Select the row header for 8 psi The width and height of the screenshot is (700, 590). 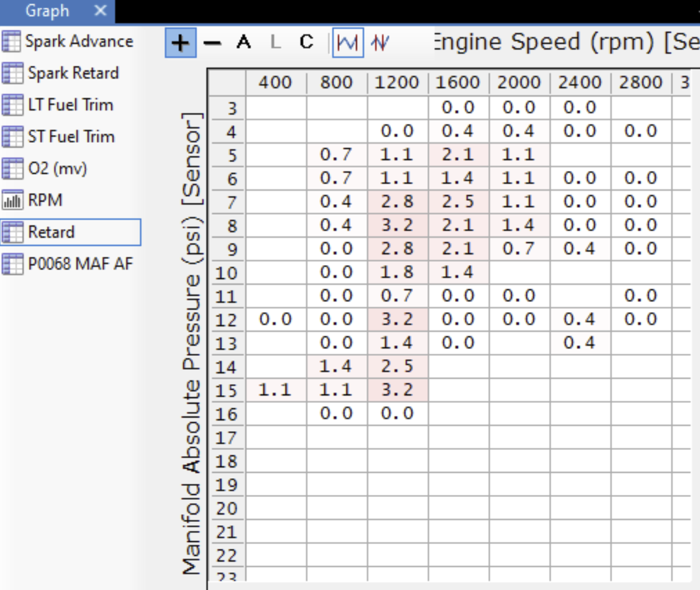[227, 225]
